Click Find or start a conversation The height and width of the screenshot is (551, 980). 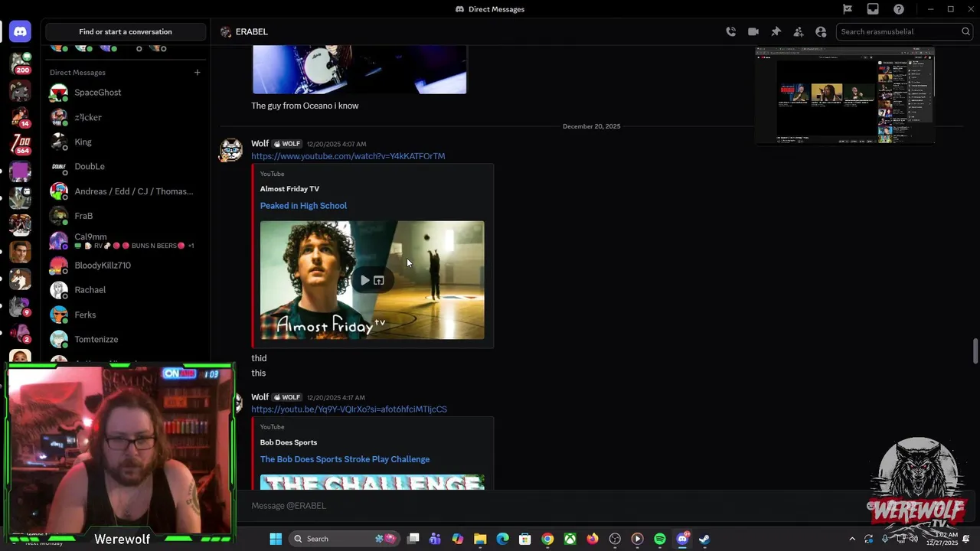tap(126, 31)
